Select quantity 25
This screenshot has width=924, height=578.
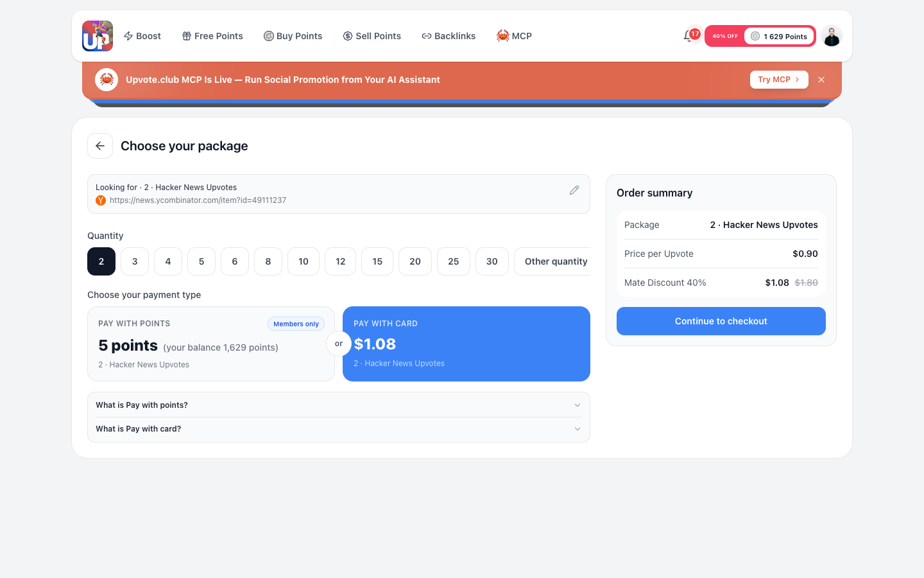454,261
